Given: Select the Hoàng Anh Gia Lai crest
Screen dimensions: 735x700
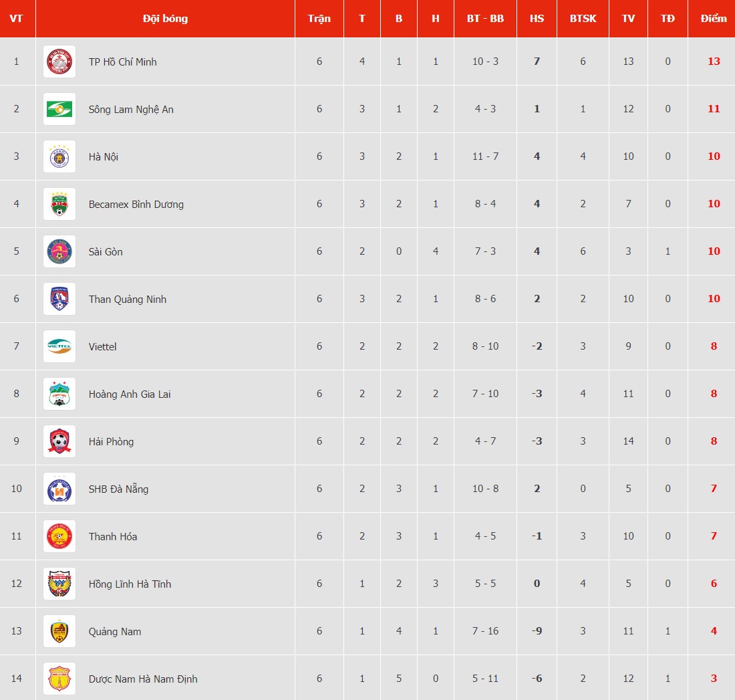Looking at the screenshot, I should pyautogui.click(x=59, y=394).
